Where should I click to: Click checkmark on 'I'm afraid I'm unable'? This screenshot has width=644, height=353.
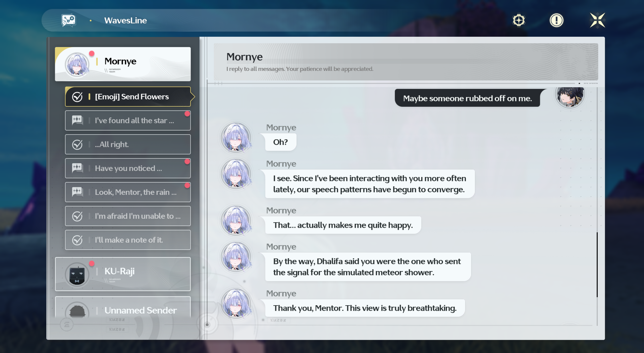(x=77, y=216)
